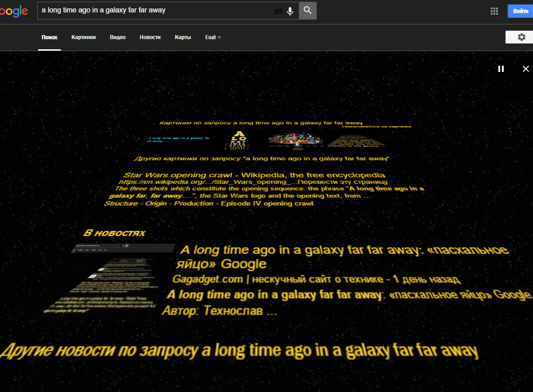Open Episode IV opening crawl sitelink
Image resolution: width=533 pixels, height=392 pixels.
click(x=267, y=203)
